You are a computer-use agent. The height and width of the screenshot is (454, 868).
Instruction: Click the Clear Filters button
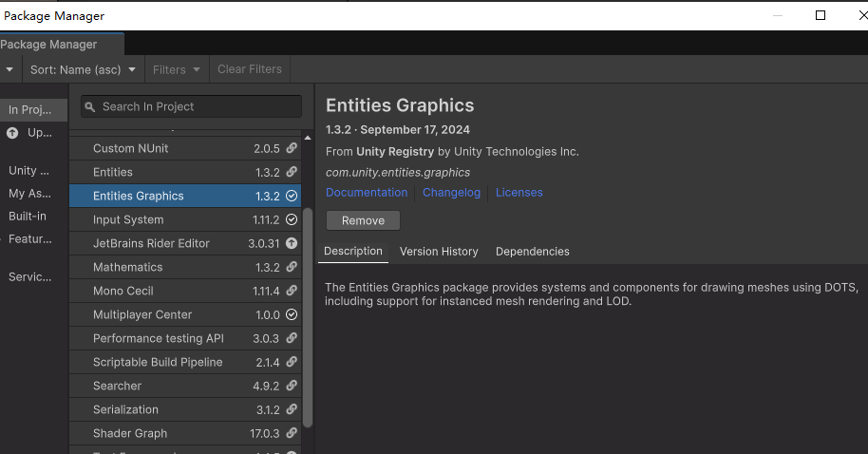[x=250, y=69]
